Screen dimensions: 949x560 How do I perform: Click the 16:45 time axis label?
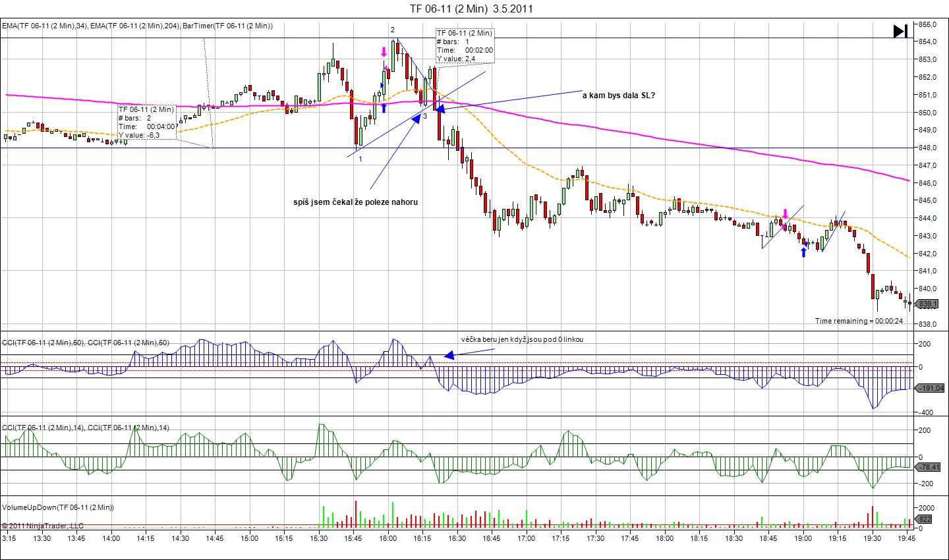pos(492,538)
